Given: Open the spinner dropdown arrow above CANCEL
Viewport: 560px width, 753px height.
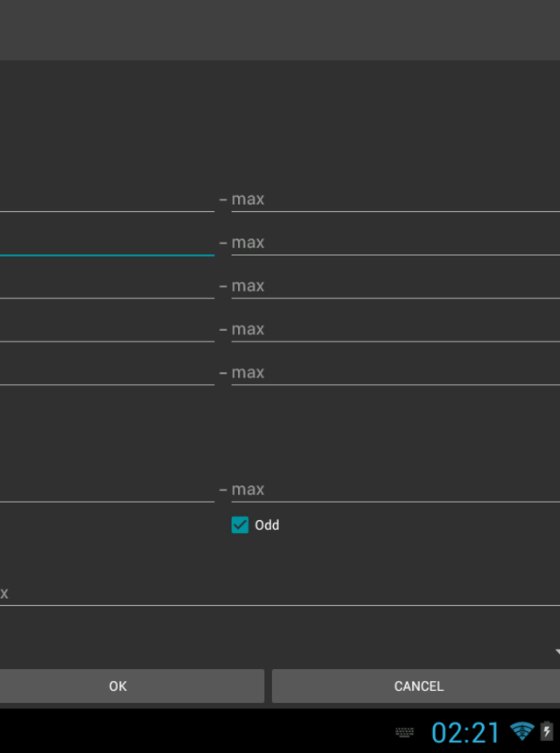Looking at the screenshot, I should (x=557, y=651).
